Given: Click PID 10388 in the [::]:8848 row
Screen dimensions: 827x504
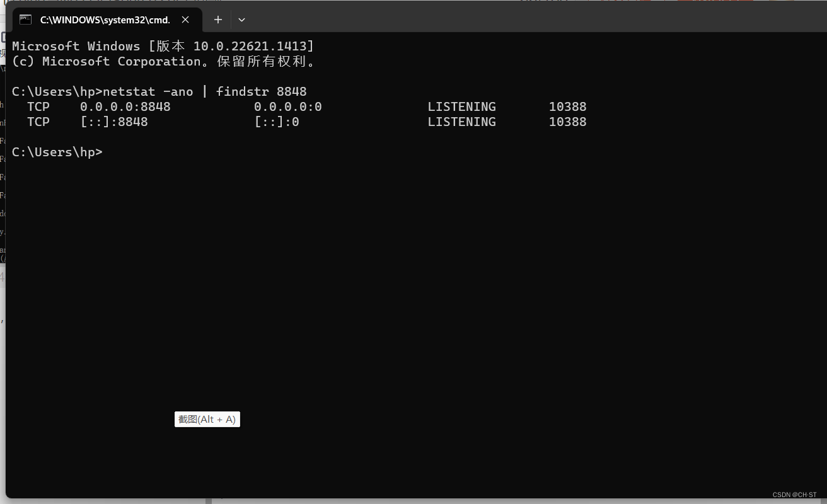Looking at the screenshot, I should coord(567,122).
